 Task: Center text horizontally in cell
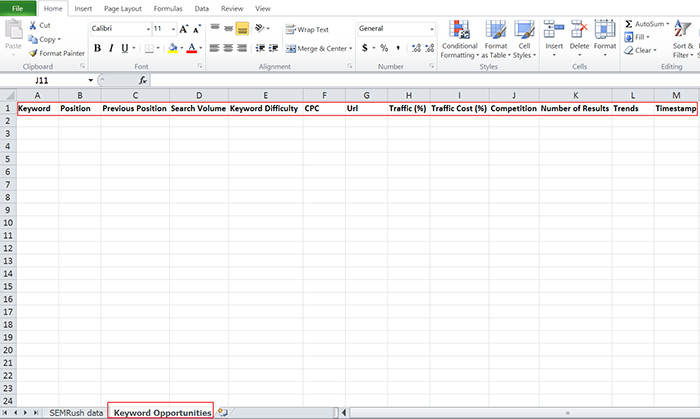pos(228,48)
